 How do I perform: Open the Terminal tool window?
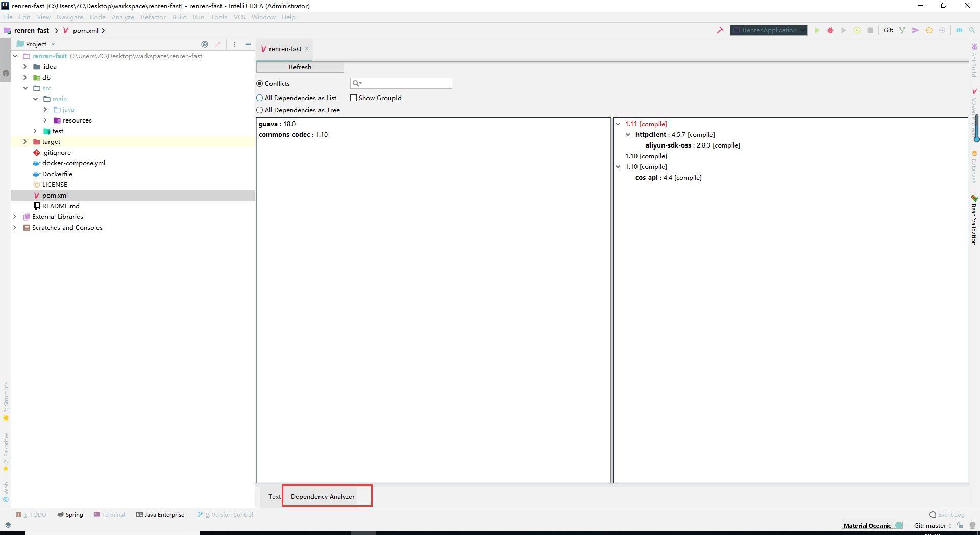pyautogui.click(x=109, y=515)
